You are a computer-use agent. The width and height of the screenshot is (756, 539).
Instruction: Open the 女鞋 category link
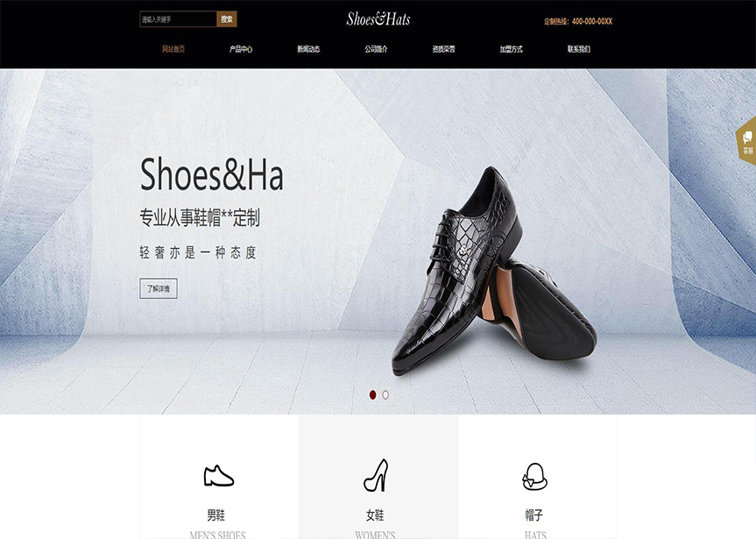[375, 514]
